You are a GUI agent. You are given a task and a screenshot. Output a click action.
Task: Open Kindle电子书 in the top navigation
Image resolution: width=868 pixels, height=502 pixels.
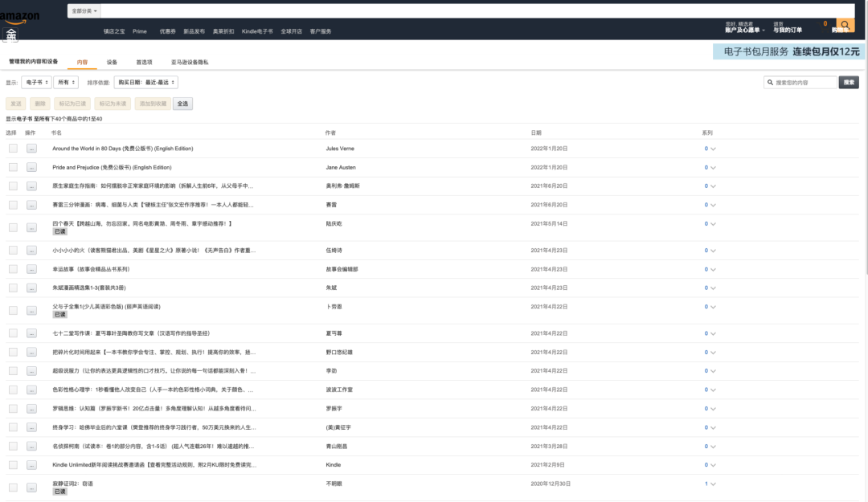[257, 31]
